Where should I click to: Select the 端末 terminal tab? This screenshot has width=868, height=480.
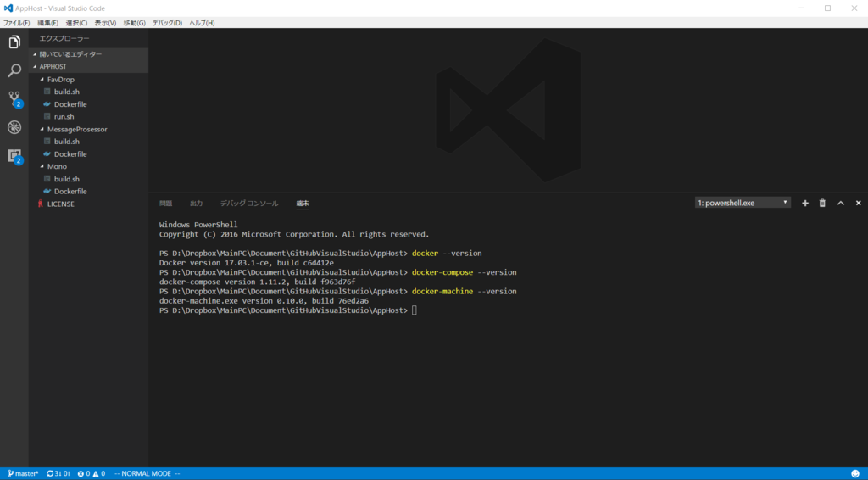[303, 204]
